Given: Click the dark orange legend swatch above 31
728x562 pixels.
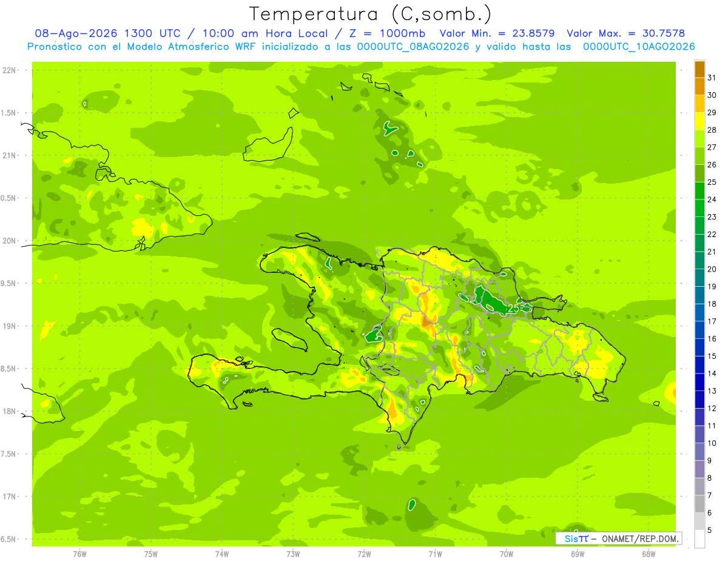Looking at the screenshot, I should click(x=699, y=69).
